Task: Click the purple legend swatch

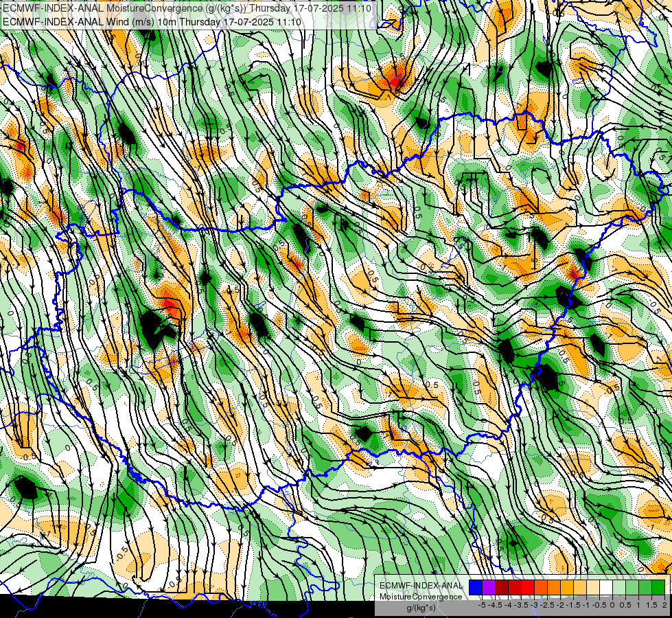Action: (489, 588)
